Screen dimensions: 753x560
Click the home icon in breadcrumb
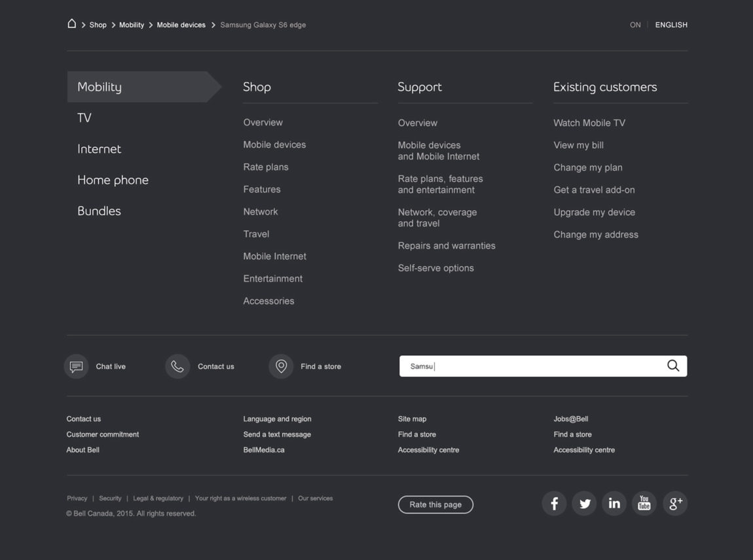(72, 24)
